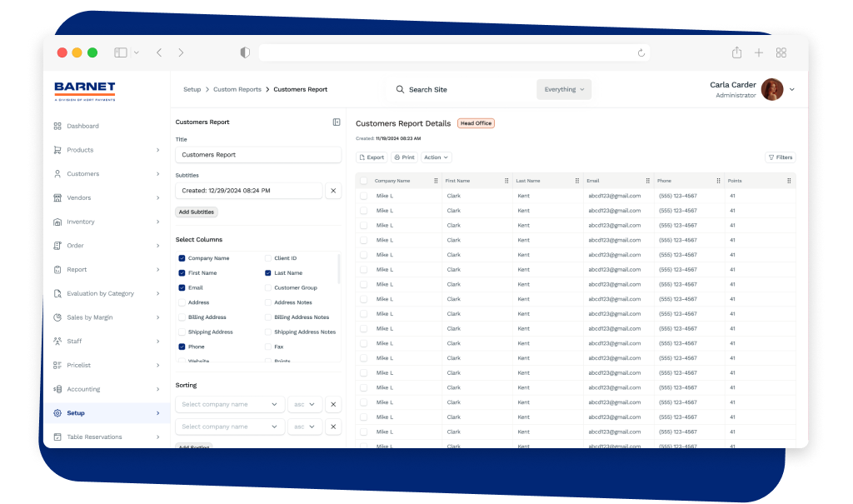Go back with browser back arrow
The image size is (853, 504).
click(x=159, y=52)
